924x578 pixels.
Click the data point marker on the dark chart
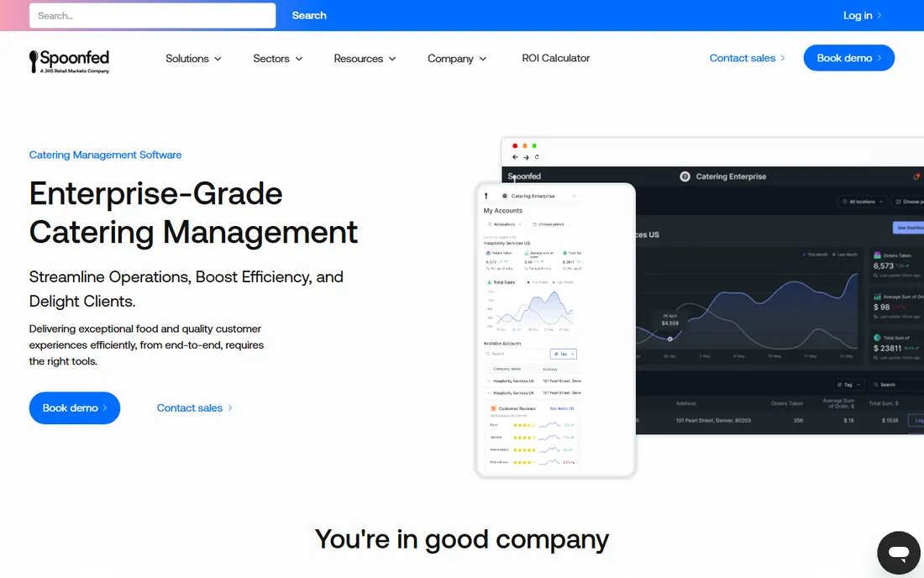[x=670, y=339]
